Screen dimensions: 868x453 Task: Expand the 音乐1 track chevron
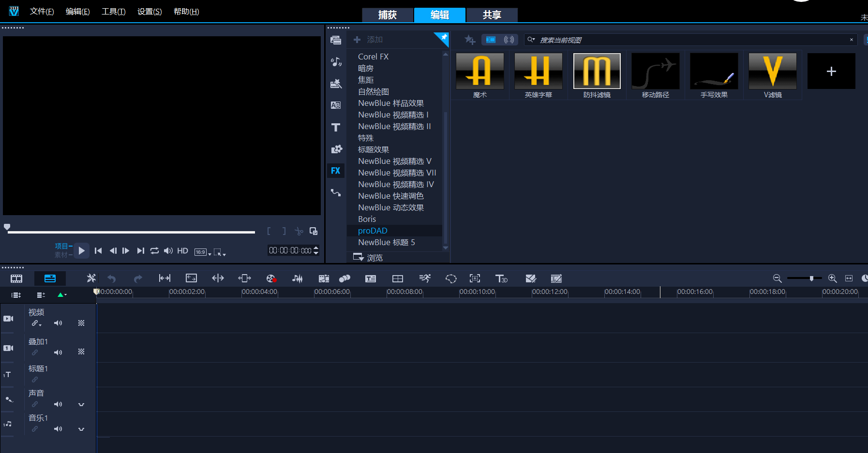point(81,429)
